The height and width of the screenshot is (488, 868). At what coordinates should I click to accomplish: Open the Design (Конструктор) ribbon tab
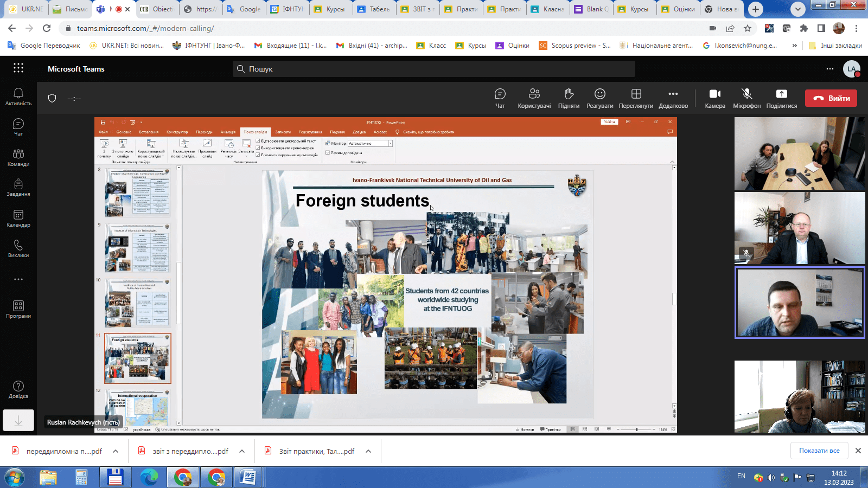177,132
